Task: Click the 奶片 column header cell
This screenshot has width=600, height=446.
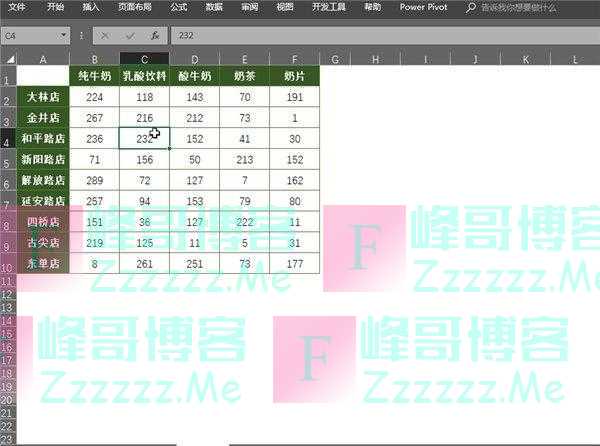Action: tap(294, 76)
